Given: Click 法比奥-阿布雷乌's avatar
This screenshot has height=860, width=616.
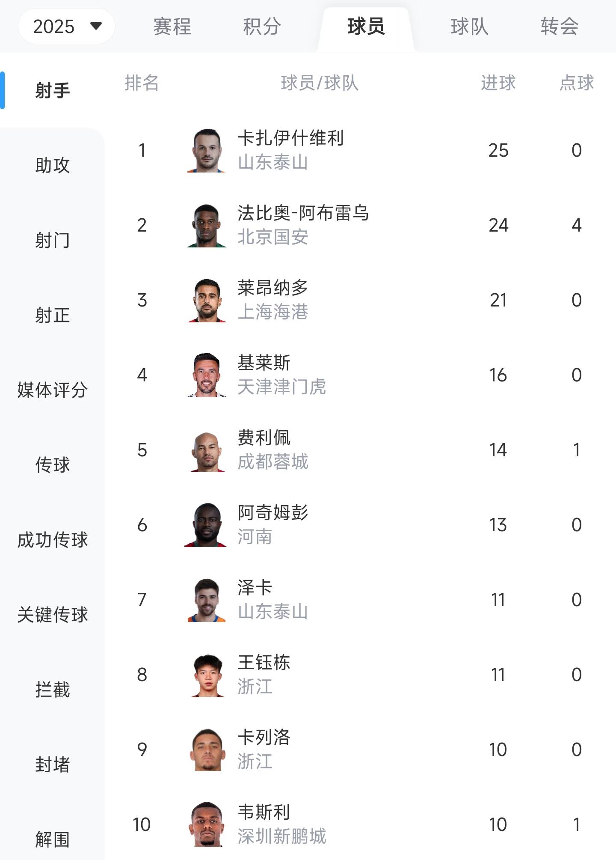Looking at the screenshot, I should click(x=207, y=226).
